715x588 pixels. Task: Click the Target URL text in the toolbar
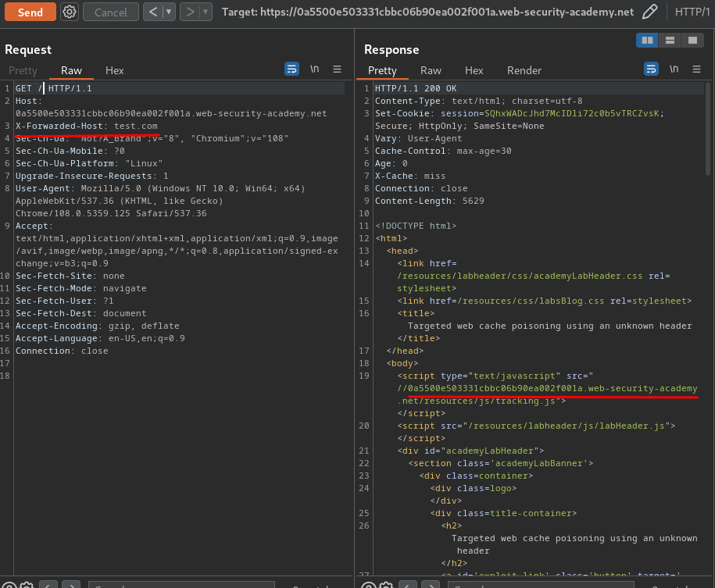click(x=427, y=12)
